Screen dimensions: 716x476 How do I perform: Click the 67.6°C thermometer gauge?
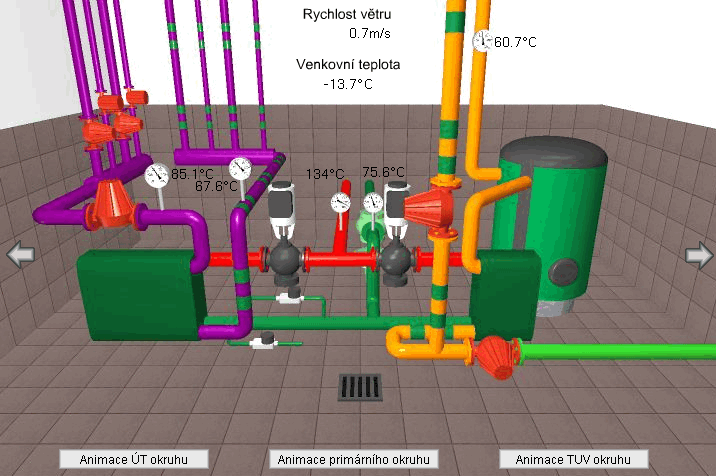[x=240, y=169]
